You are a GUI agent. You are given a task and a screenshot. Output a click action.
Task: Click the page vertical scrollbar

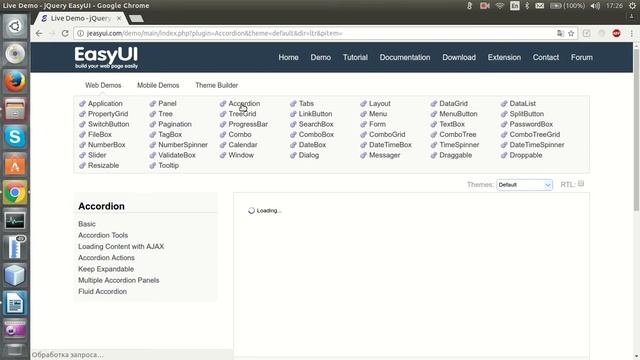[x=636, y=131]
